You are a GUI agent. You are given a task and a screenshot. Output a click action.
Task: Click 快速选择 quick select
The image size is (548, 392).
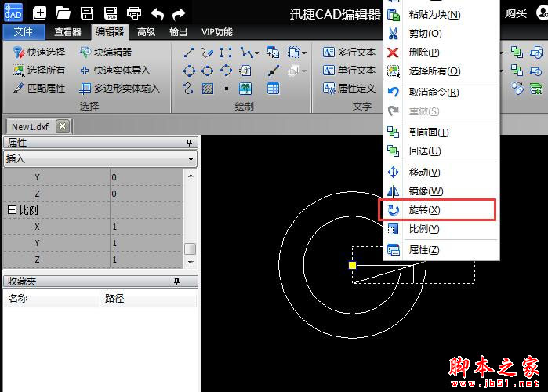point(38,53)
